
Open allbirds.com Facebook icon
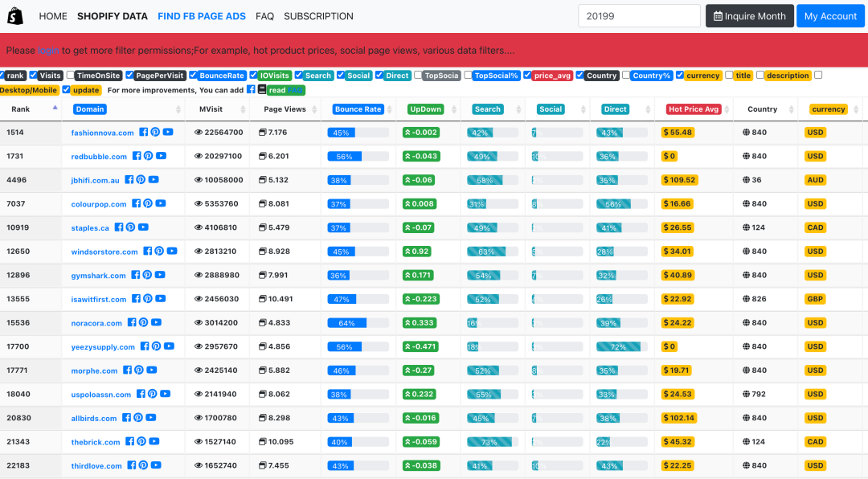[x=127, y=418]
